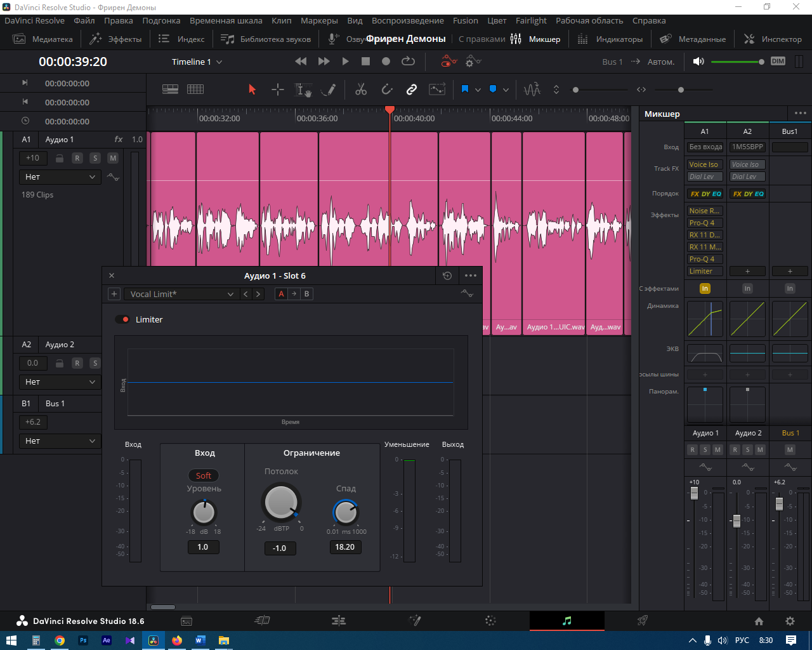Open the Fairlight page music note icon
This screenshot has height=650, width=812.
[566, 621]
